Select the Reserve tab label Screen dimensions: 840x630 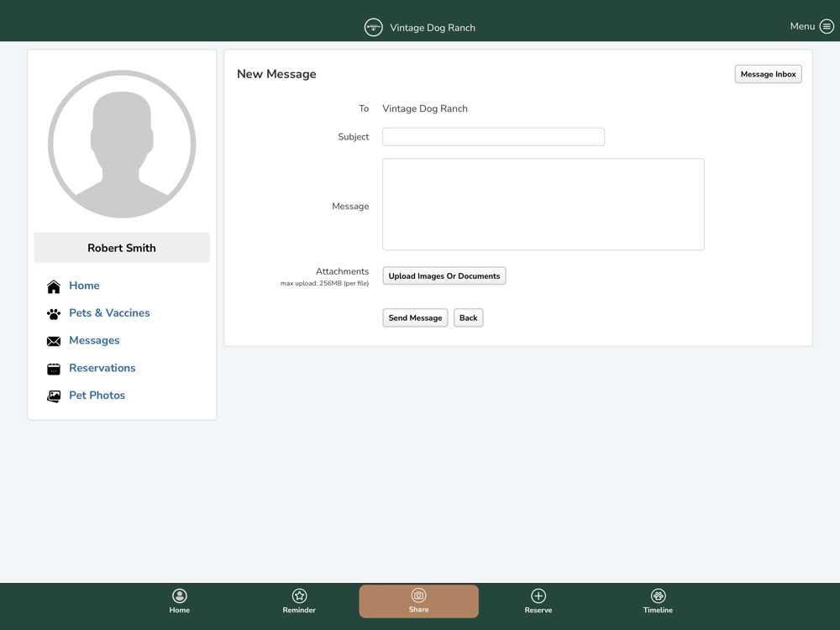(538, 610)
